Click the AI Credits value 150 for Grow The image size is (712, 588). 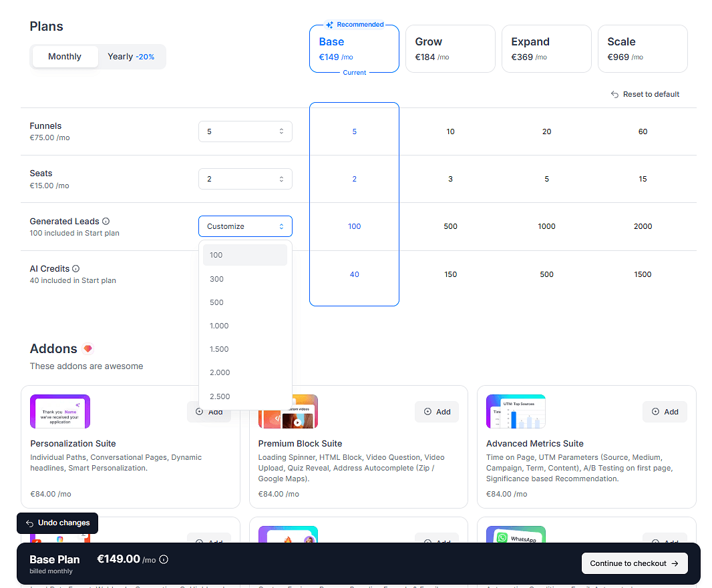(450, 274)
